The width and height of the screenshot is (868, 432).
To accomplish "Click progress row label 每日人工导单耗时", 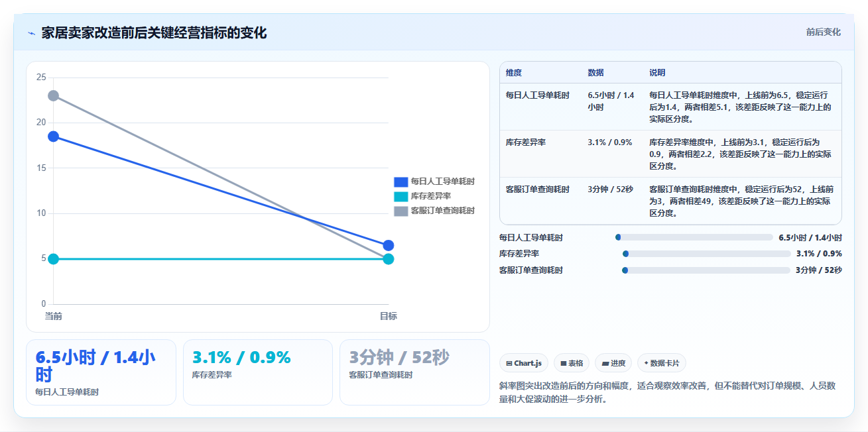I will [531, 237].
